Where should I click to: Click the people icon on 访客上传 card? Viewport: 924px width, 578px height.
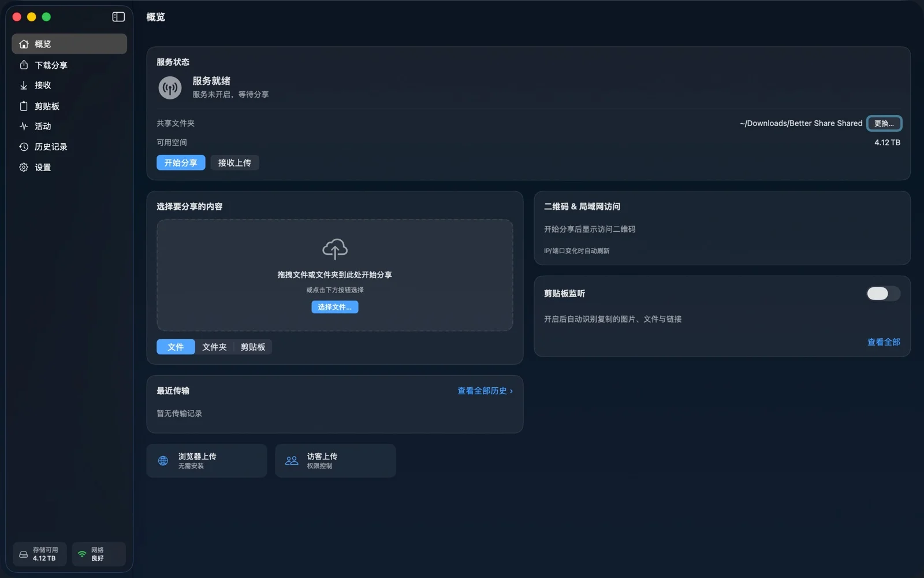(292, 461)
